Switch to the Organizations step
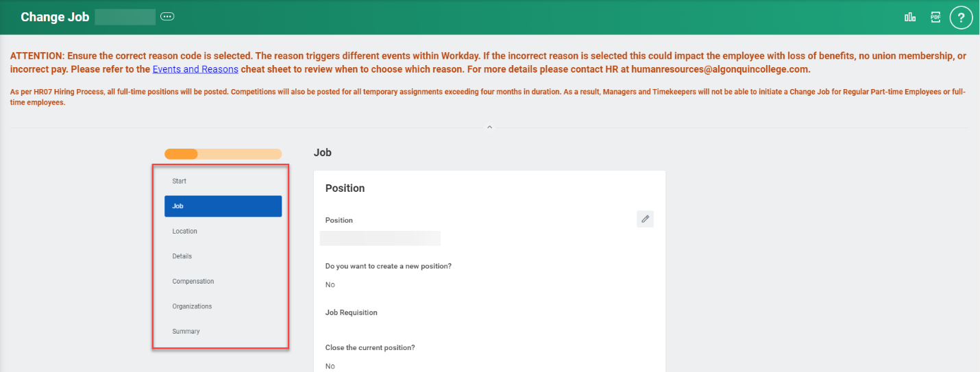This screenshot has width=980, height=372. coord(192,306)
